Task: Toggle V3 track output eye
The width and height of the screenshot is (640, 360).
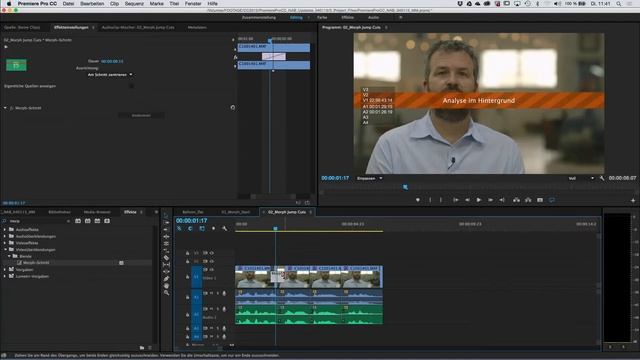Action: click(212, 253)
